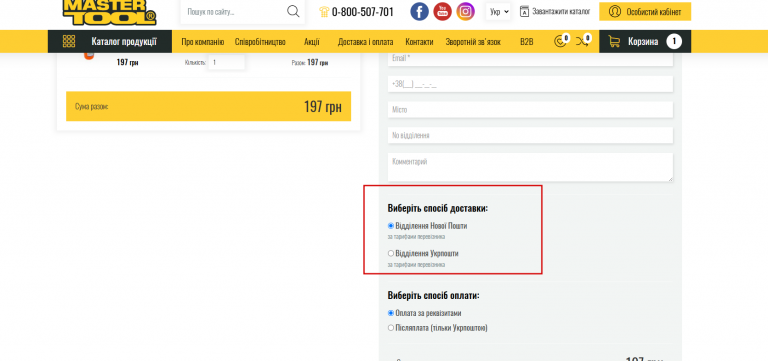Focus the site search field
This screenshot has width=768, height=361.
233,12
